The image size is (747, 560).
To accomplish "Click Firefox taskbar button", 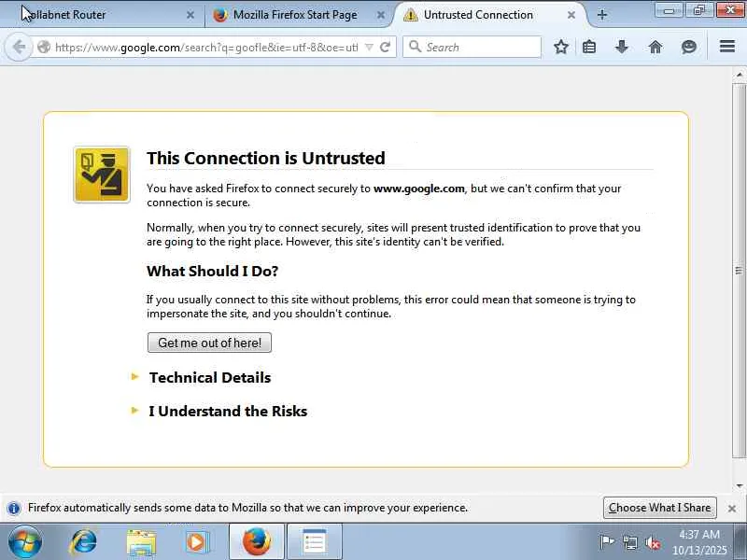I will point(257,542).
